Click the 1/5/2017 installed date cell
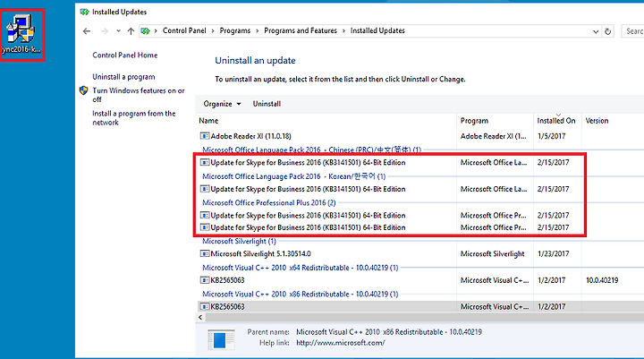 click(x=552, y=136)
